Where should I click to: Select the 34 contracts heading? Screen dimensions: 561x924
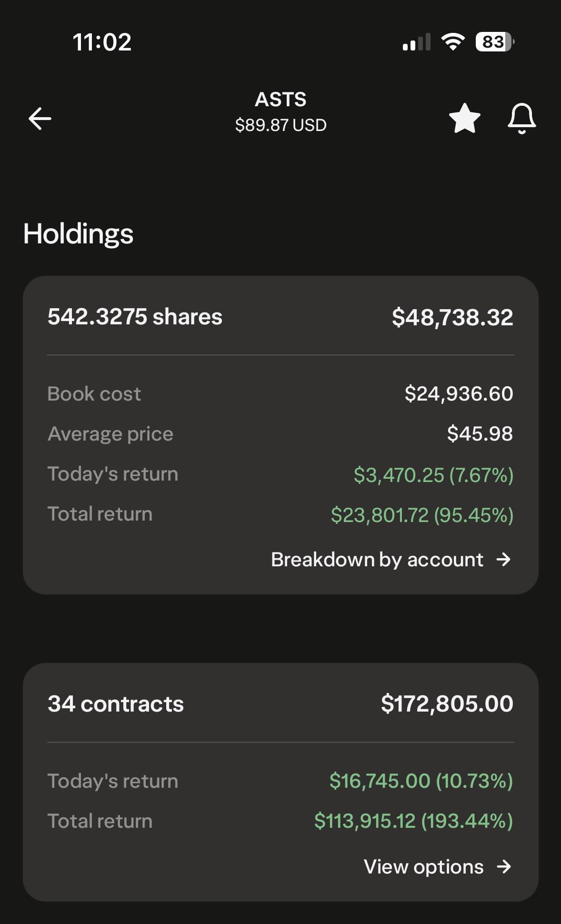point(116,704)
